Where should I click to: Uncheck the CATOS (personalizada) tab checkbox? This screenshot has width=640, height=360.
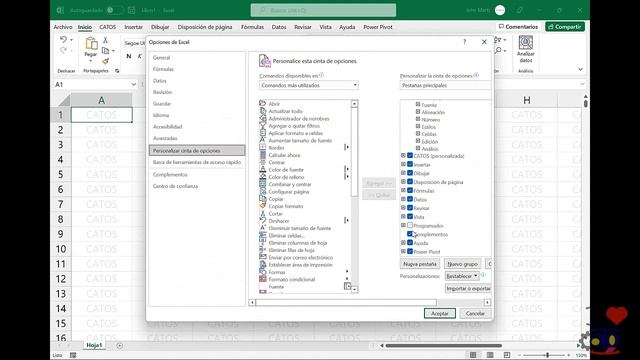coord(410,156)
